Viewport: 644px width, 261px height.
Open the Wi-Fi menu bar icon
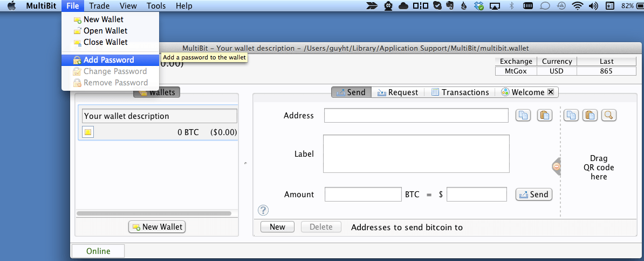pos(578,6)
